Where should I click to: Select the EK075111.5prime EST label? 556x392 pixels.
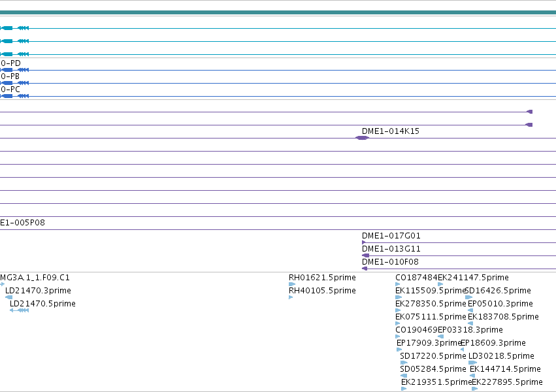[x=431, y=317]
